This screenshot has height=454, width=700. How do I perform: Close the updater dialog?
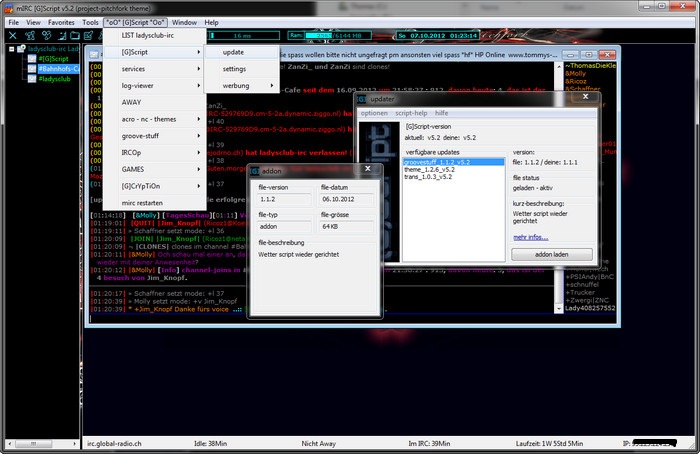(586, 96)
